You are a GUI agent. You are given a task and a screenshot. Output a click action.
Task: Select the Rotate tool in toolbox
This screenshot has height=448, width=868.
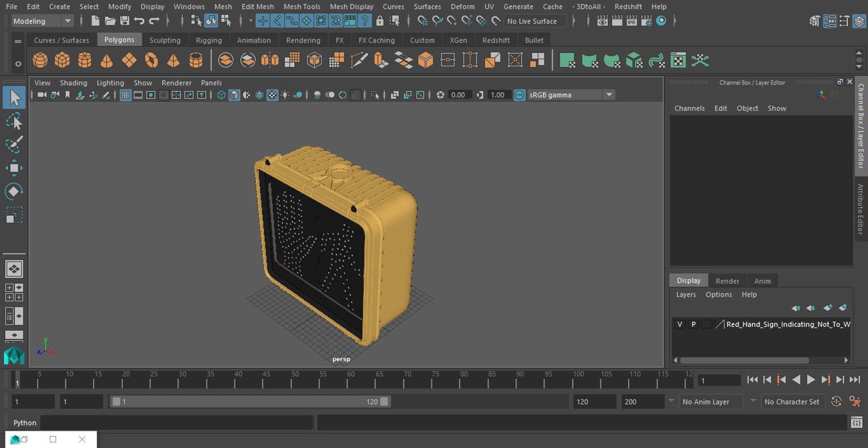14,191
